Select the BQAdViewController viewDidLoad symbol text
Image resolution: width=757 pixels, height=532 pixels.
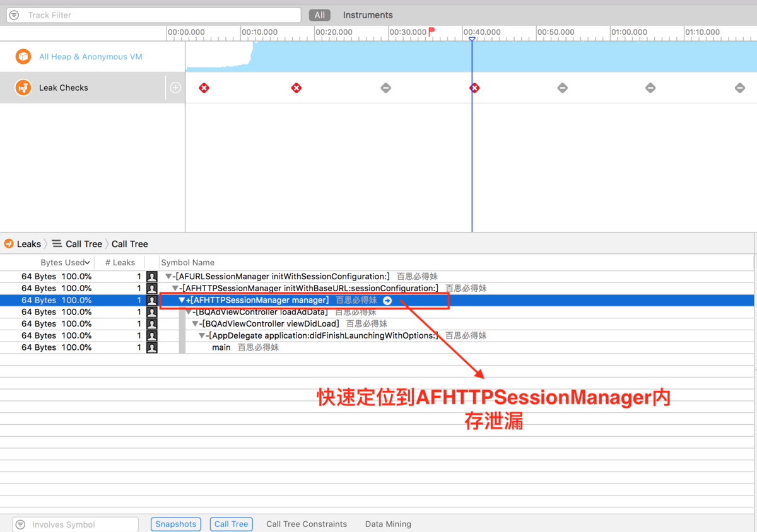[269, 324]
